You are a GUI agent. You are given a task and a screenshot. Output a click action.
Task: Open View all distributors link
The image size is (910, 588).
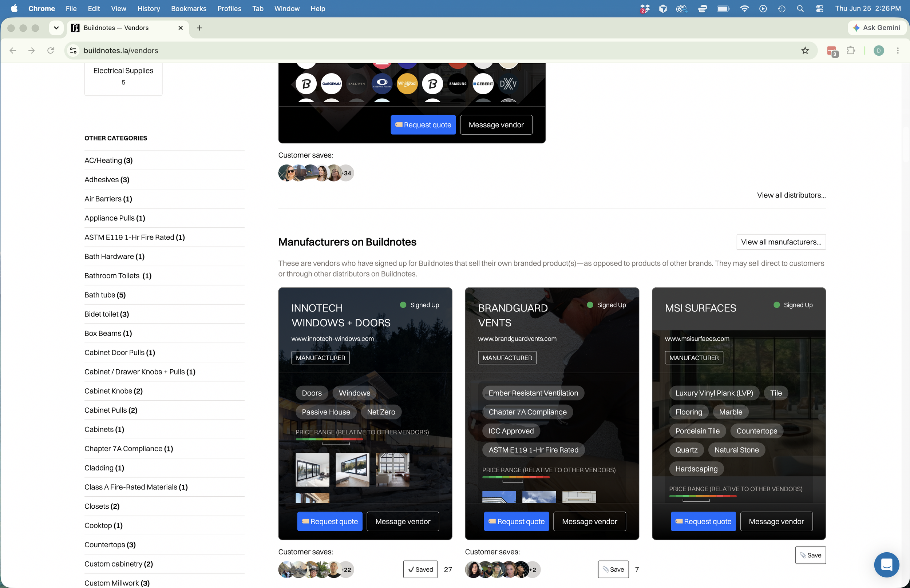click(x=791, y=195)
